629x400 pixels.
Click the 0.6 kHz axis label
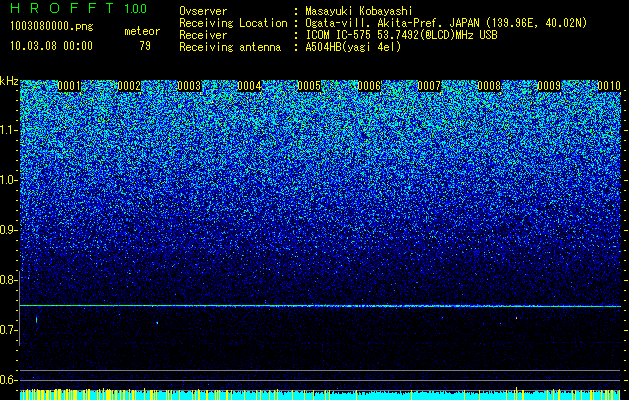(9, 380)
